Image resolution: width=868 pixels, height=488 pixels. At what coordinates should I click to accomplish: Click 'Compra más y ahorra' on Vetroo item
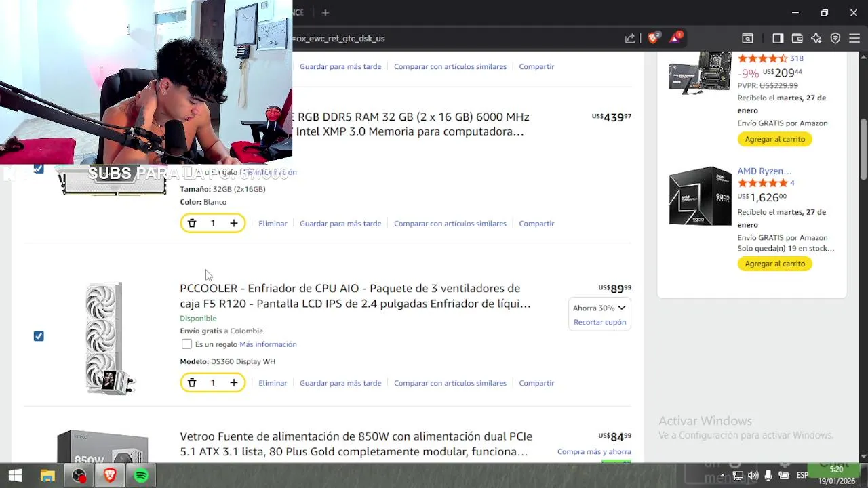pos(594,451)
